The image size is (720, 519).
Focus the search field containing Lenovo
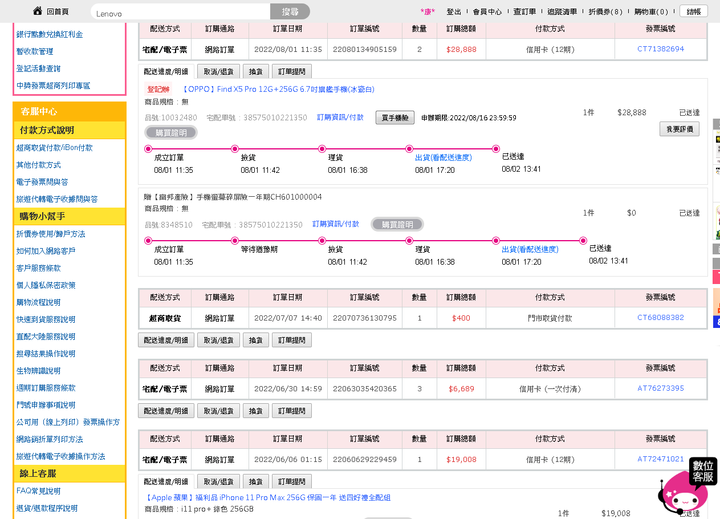pos(180,12)
